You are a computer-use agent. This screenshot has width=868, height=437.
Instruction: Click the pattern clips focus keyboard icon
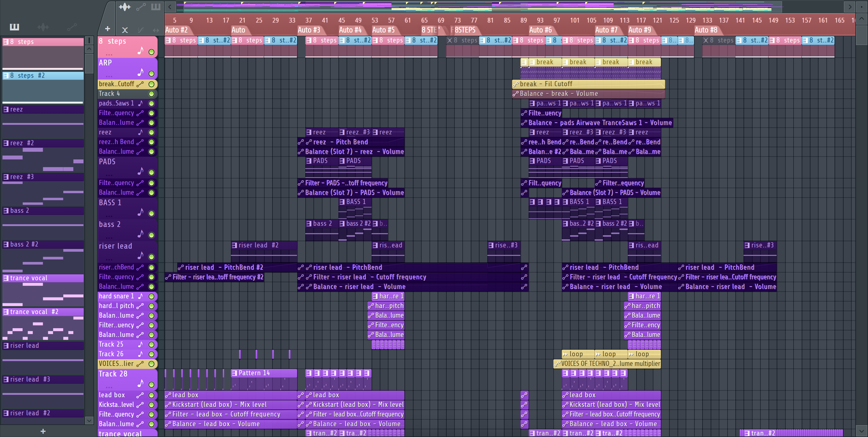coord(156,7)
